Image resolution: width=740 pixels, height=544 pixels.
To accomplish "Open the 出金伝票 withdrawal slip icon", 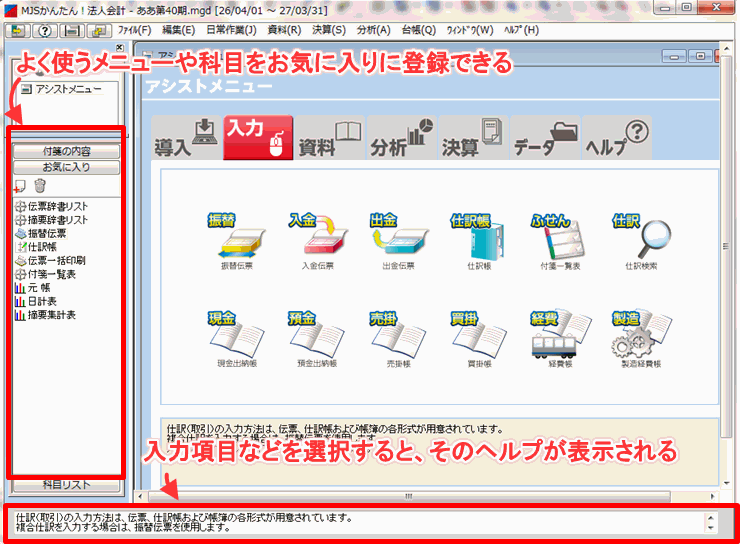I will (398, 241).
